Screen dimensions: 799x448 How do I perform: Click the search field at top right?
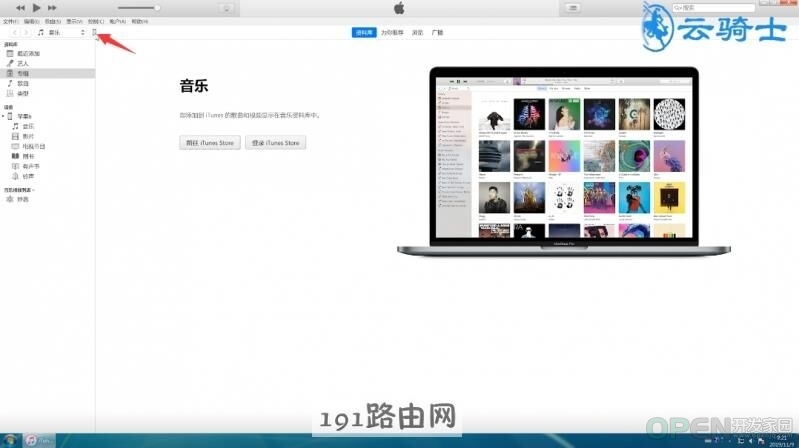point(713,8)
